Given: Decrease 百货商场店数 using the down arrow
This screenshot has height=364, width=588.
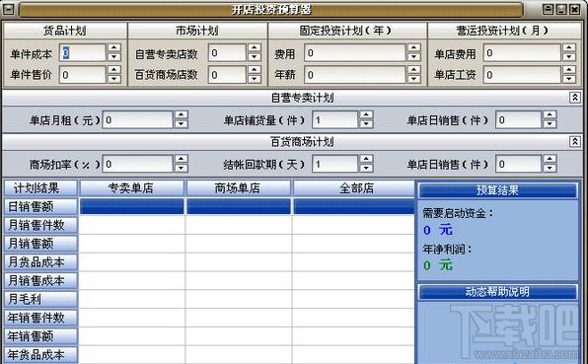Looking at the screenshot, I should click(x=255, y=79).
